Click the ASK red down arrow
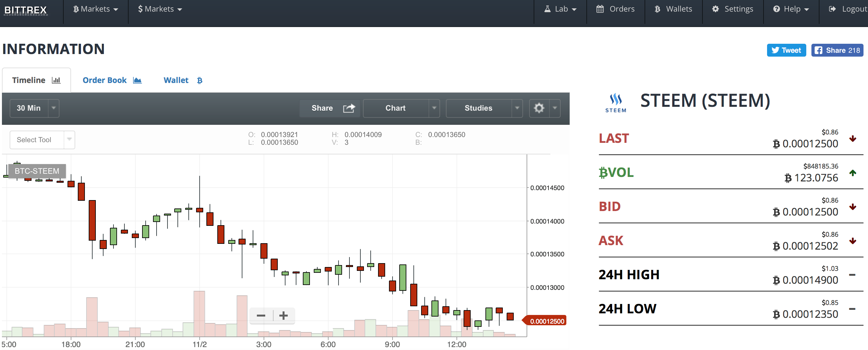The height and width of the screenshot is (350, 868). click(853, 241)
